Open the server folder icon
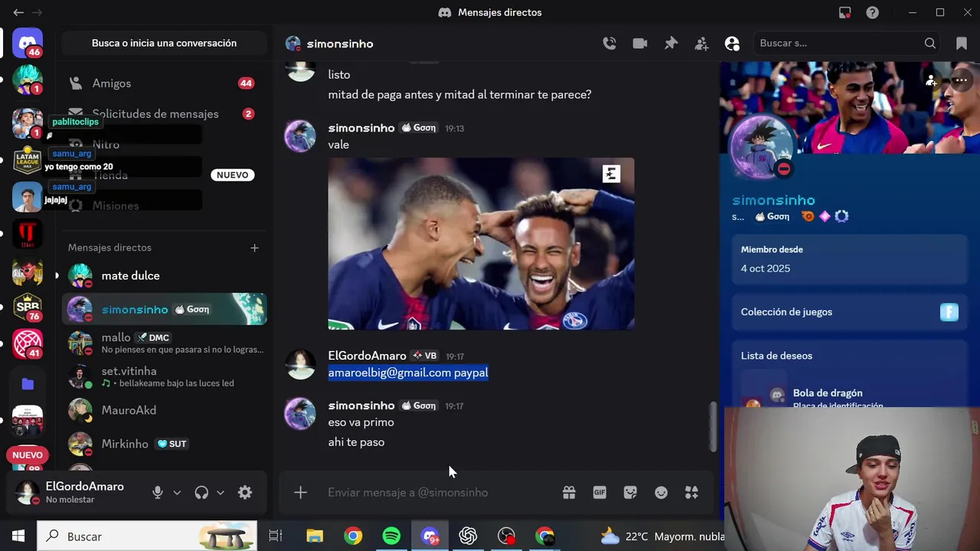This screenshot has width=980, height=551. (28, 384)
